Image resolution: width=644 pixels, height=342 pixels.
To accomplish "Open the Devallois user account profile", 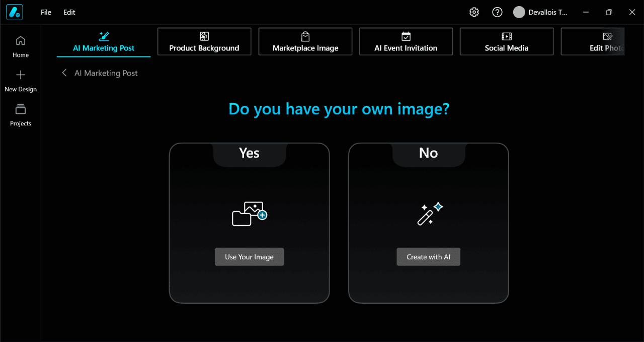I will point(541,12).
